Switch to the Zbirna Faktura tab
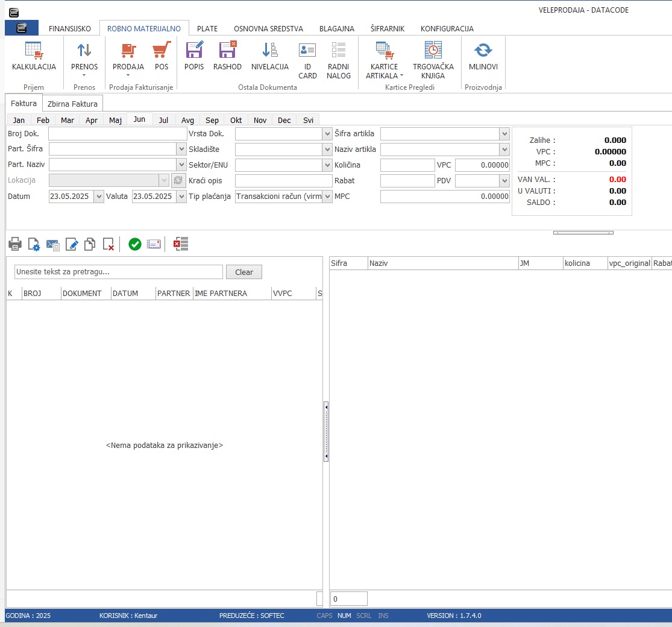The height and width of the screenshot is (627, 672). click(x=72, y=103)
